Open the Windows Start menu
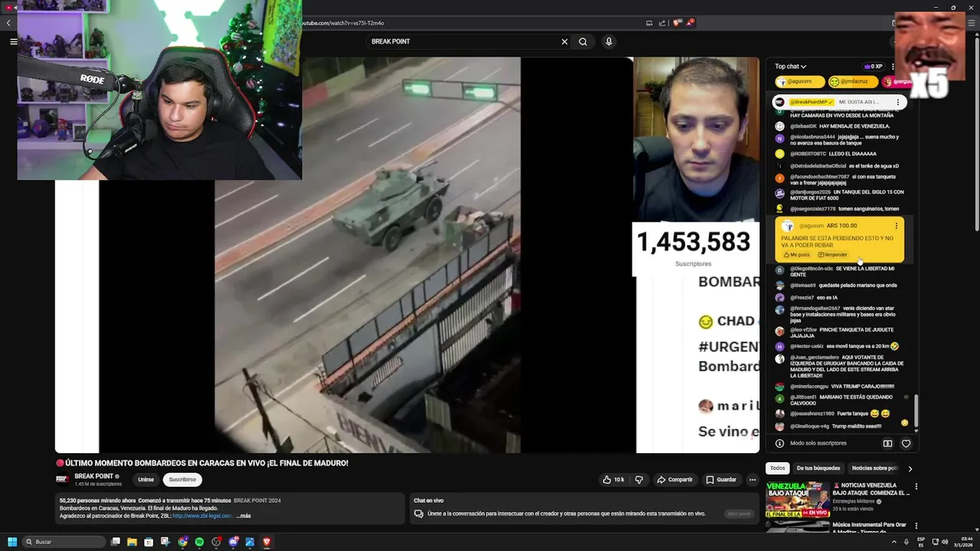 click(12, 542)
